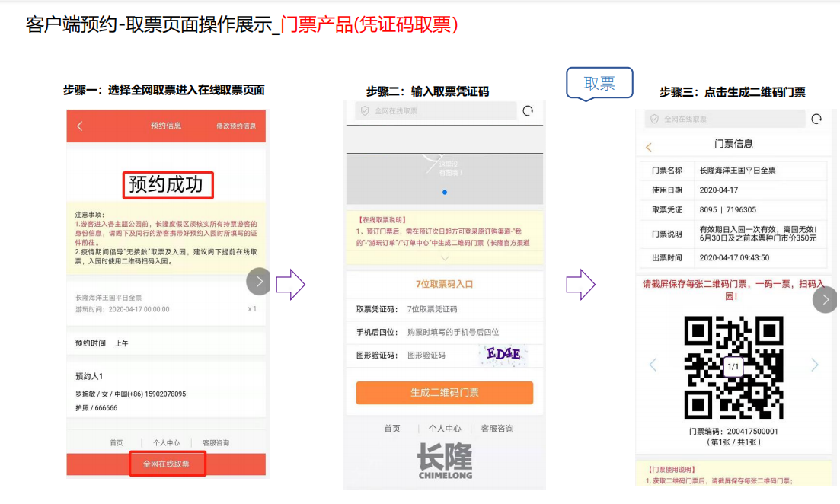Expand the 在线取票说明 notice with the down chevron

[x=445, y=258]
